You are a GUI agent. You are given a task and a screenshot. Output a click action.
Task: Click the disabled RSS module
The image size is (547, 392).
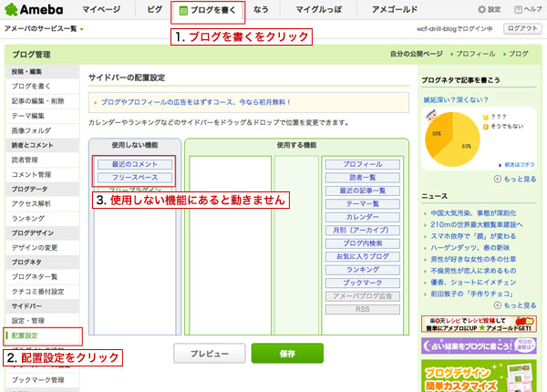(363, 309)
